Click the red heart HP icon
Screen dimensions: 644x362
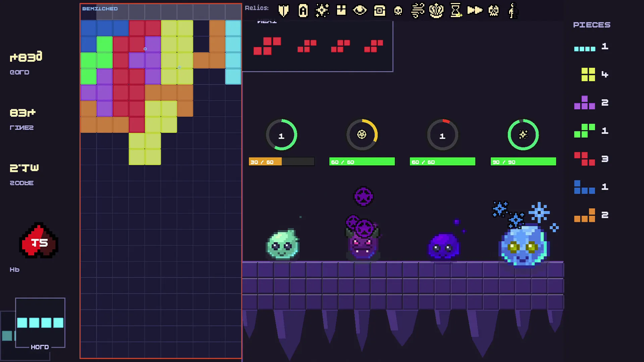[39, 240]
